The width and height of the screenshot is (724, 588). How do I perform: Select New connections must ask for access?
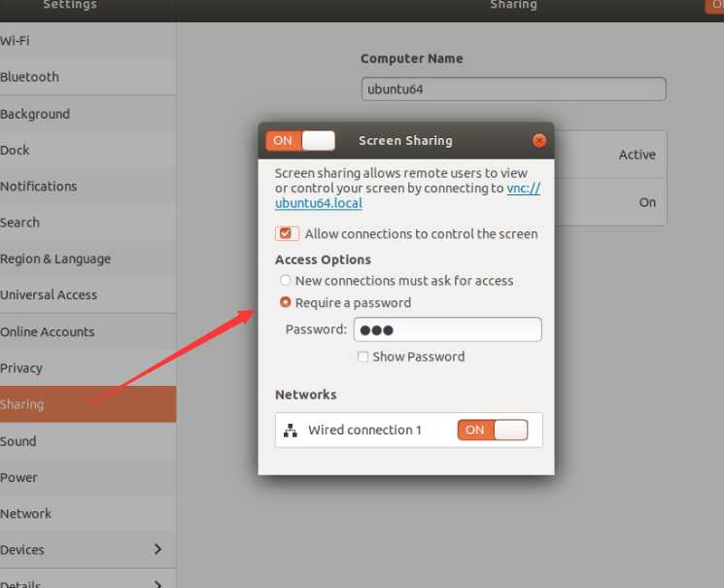tap(286, 280)
